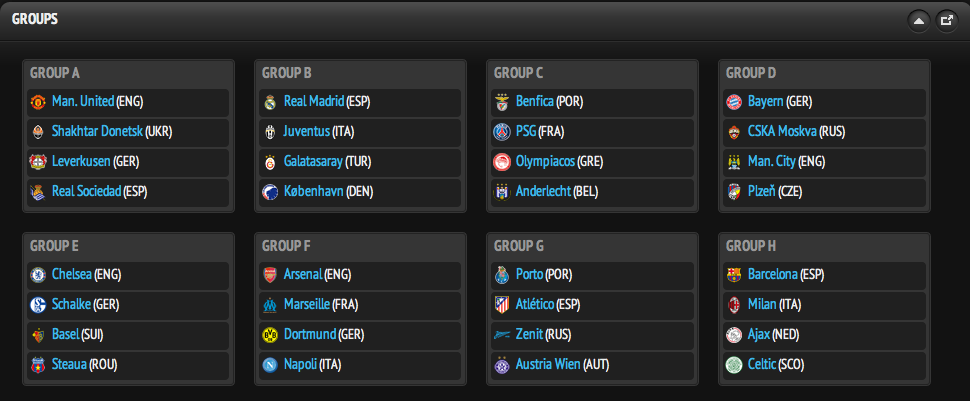
Task: Open Groups panel in a new window
Action: 946,20
